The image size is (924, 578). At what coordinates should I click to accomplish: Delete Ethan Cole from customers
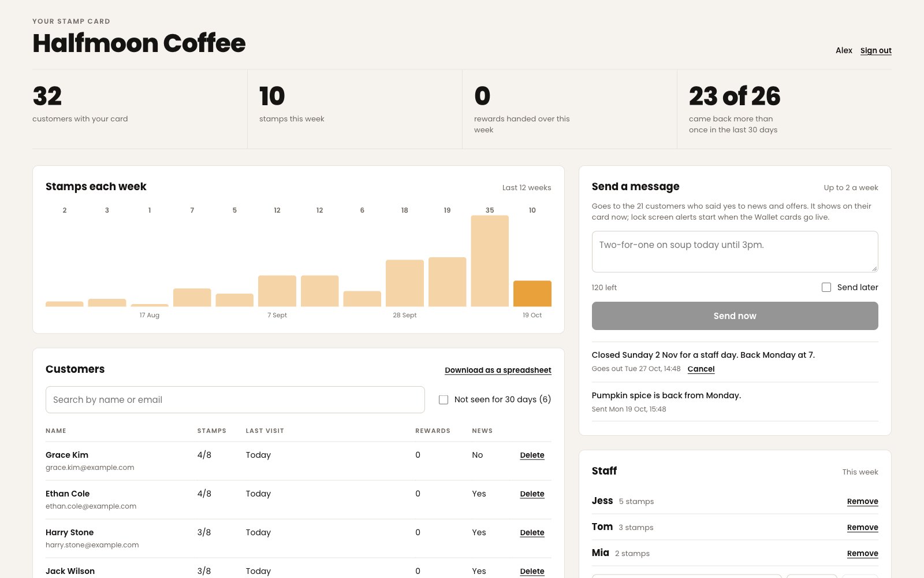[532, 494]
